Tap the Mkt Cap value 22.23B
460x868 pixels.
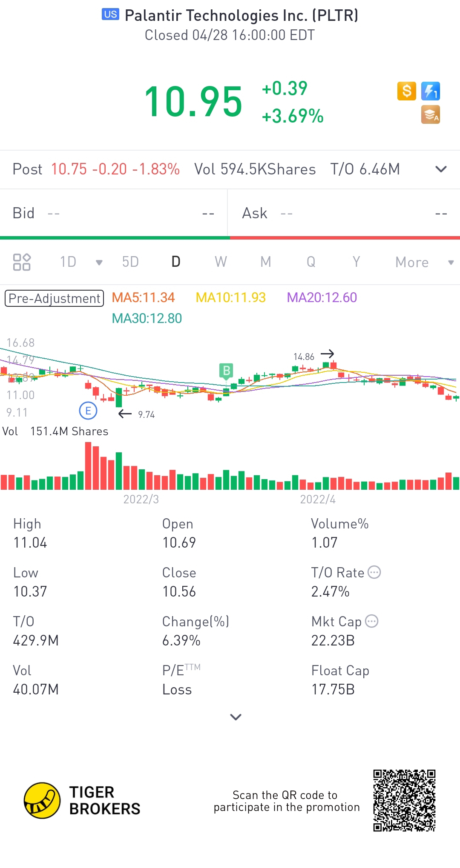tap(333, 640)
